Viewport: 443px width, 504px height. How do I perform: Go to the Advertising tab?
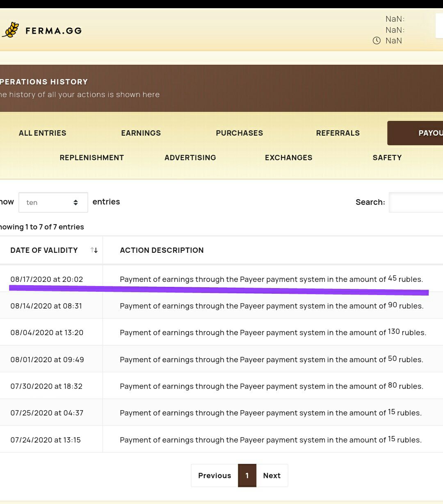tap(190, 158)
